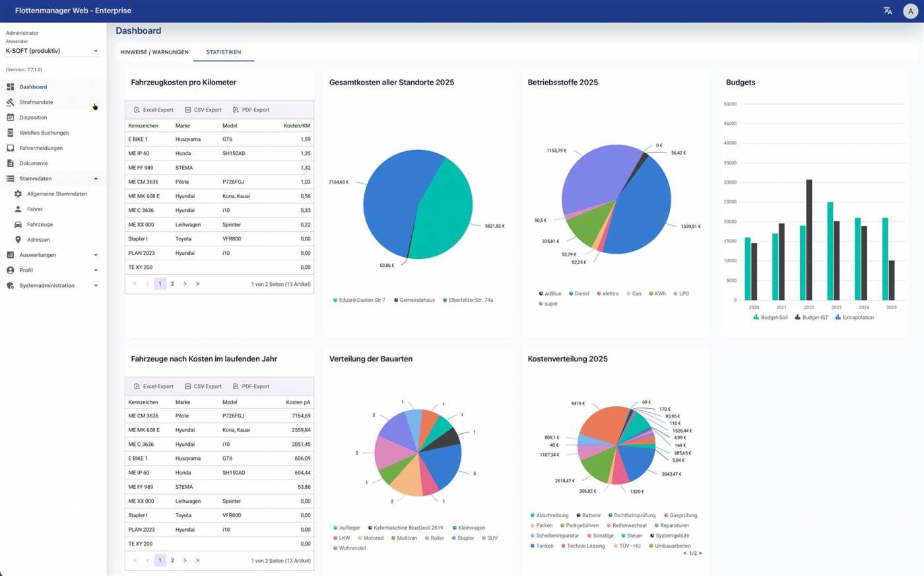Screen dimensions: 924x576
Task: Click Excel-Export in Fahrzeugkosten pro Kilometer
Action: pyautogui.click(x=154, y=110)
